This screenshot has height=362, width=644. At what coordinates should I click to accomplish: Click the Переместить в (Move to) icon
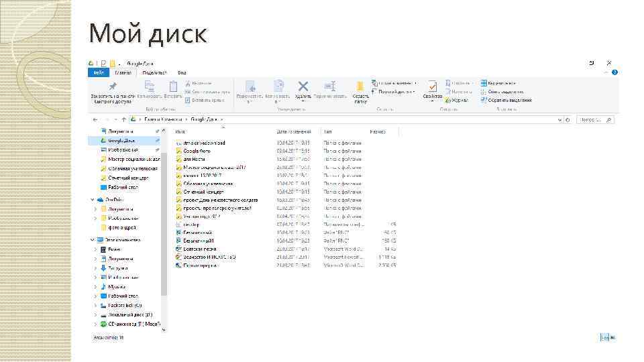point(250,86)
